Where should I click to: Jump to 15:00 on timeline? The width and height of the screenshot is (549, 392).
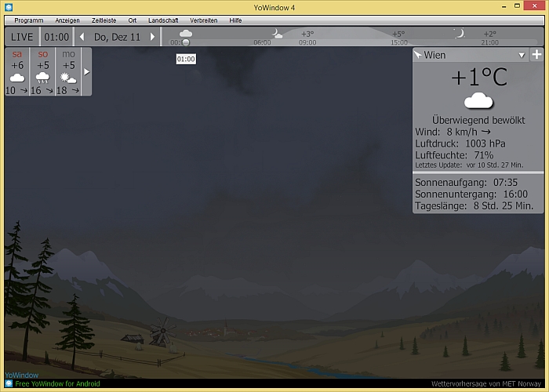pyautogui.click(x=399, y=42)
